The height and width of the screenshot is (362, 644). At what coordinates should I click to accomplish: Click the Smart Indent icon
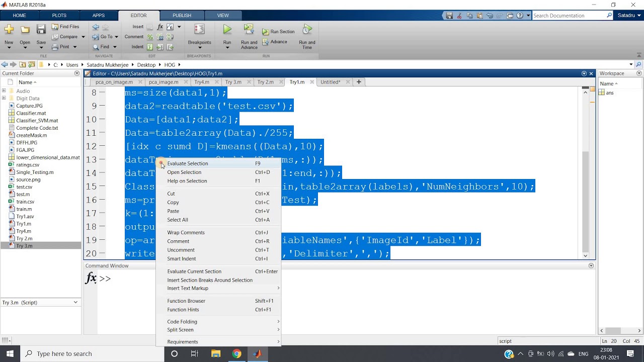pyautogui.click(x=150, y=47)
